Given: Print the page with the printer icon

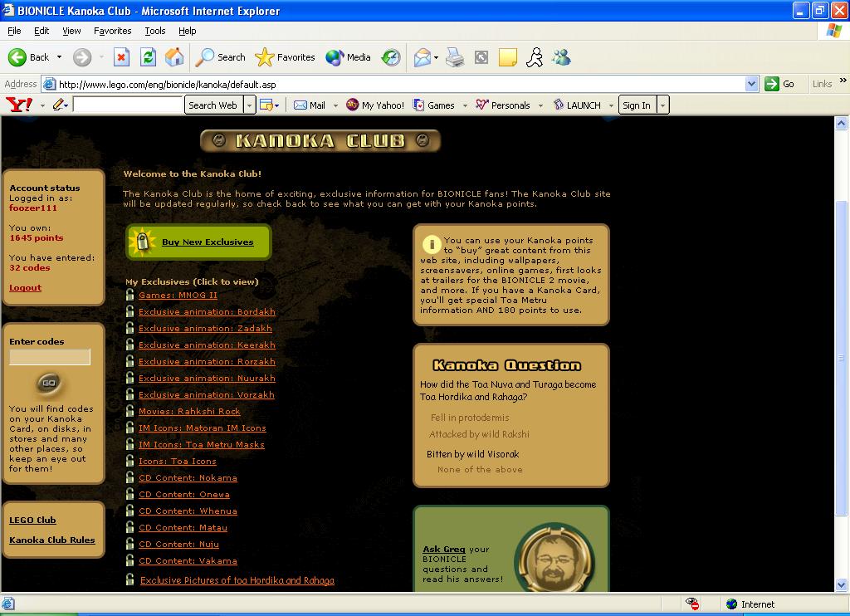Looking at the screenshot, I should click(455, 57).
